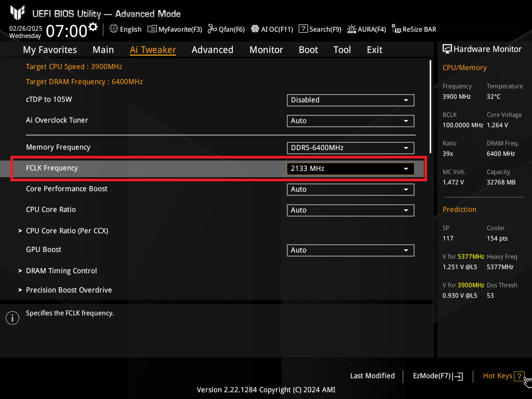Open Ai Overclock Tuner dropdown
The image size is (532, 399).
351,121
